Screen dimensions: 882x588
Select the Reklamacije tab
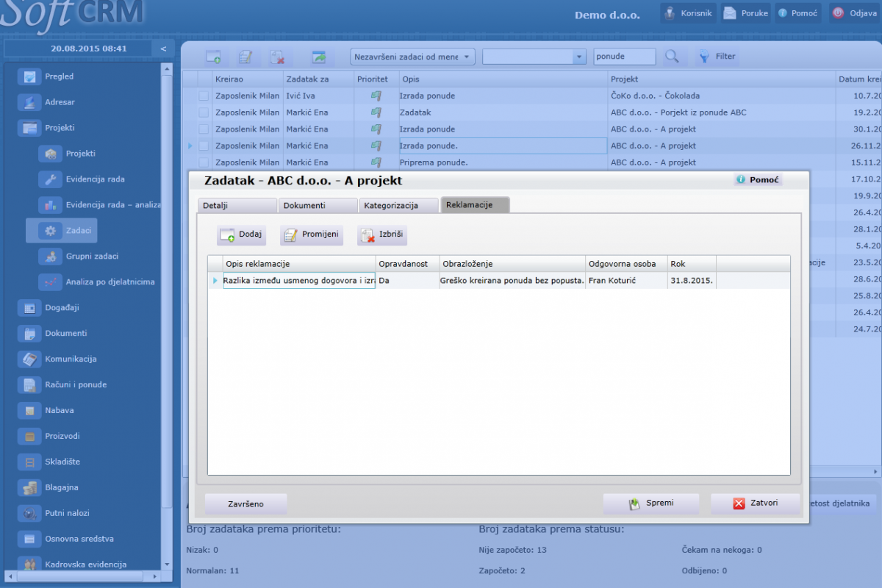pos(475,205)
